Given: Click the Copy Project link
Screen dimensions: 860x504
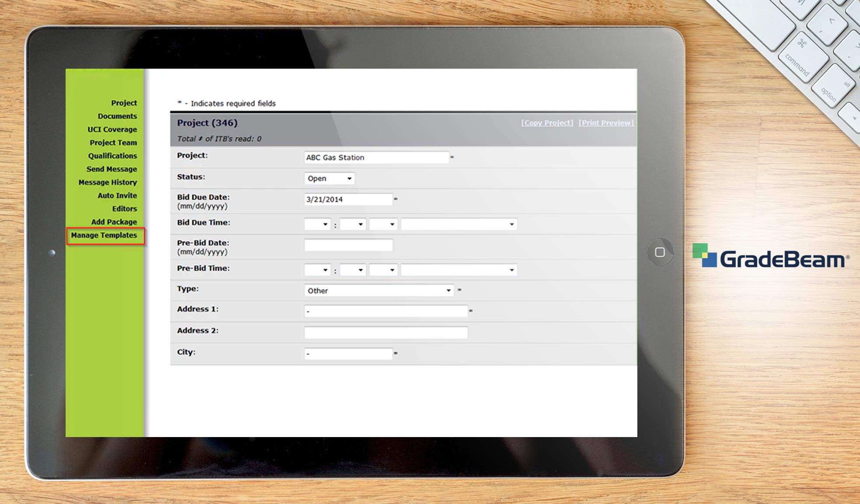Looking at the screenshot, I should pos(546,123).
